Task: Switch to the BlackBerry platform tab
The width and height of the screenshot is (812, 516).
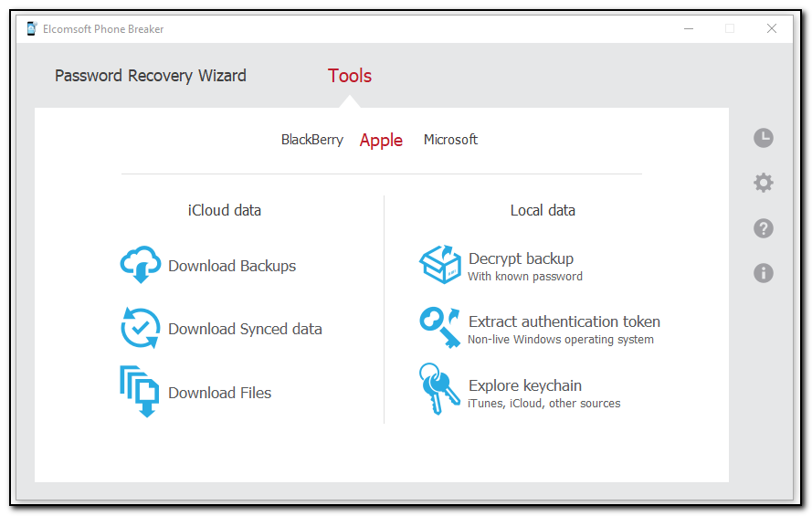Action: coord(312,140)
